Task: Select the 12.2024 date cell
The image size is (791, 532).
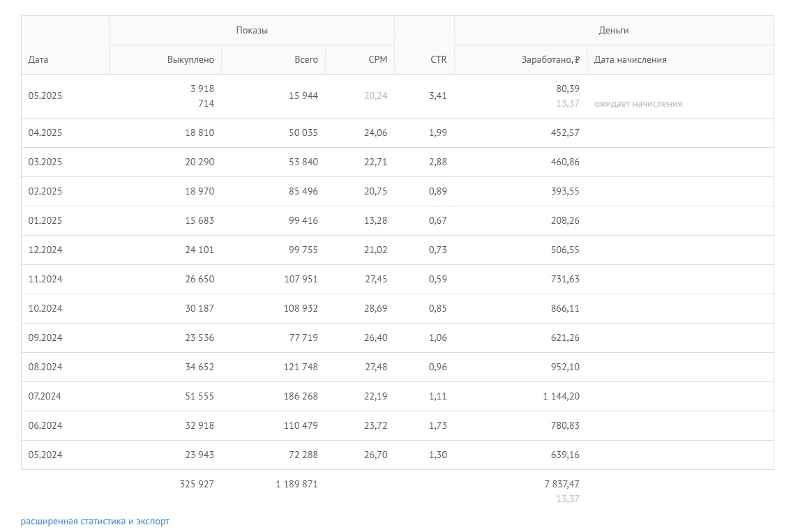Action: (45, 250)
